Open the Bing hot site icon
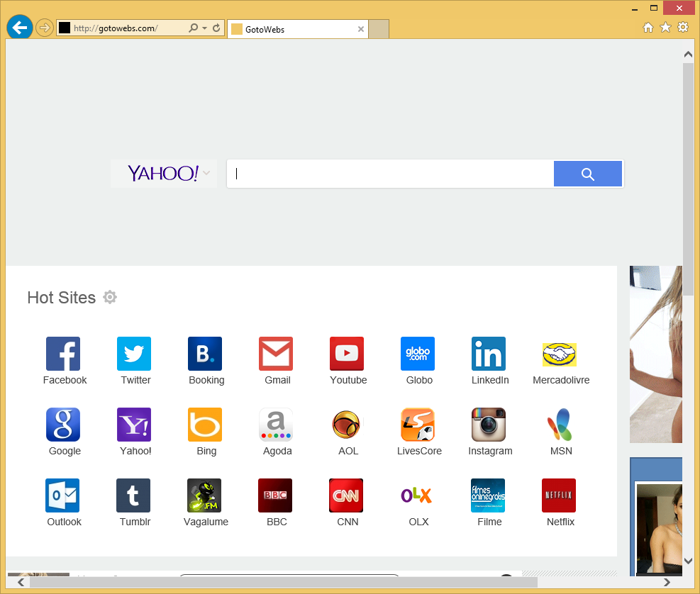Image resolution: width=700 pixels, height=594 pixels. [205, 425]
